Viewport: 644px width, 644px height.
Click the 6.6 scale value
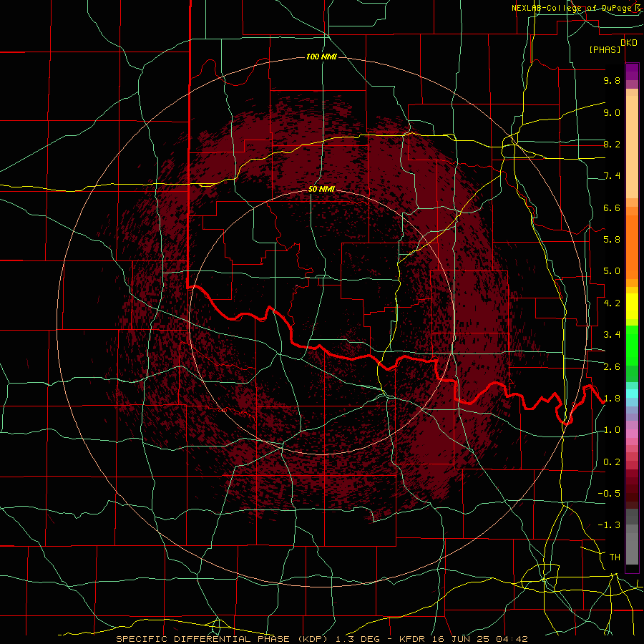(612, 208)
